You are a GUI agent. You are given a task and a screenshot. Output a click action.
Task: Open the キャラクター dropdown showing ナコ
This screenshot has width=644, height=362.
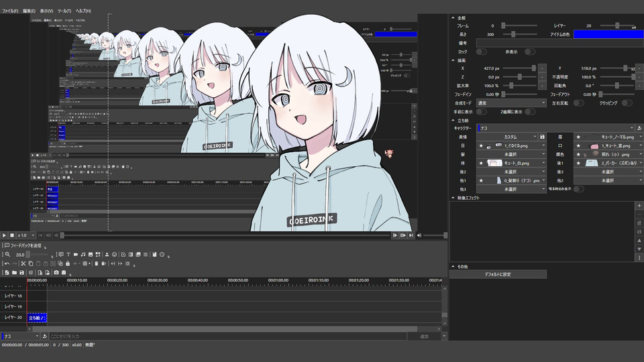555,128
